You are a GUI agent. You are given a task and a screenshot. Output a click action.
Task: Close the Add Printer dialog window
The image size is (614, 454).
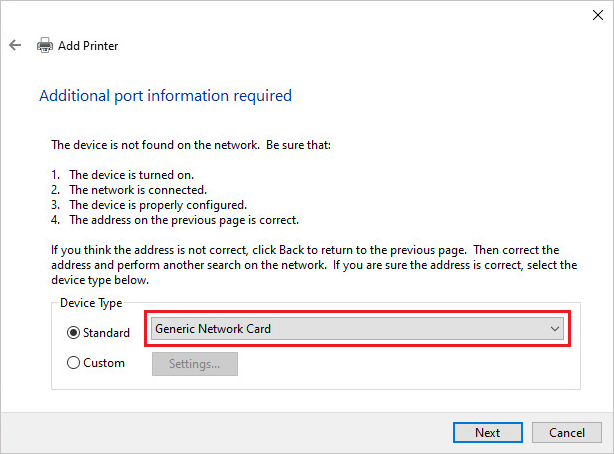click(598, 15)
